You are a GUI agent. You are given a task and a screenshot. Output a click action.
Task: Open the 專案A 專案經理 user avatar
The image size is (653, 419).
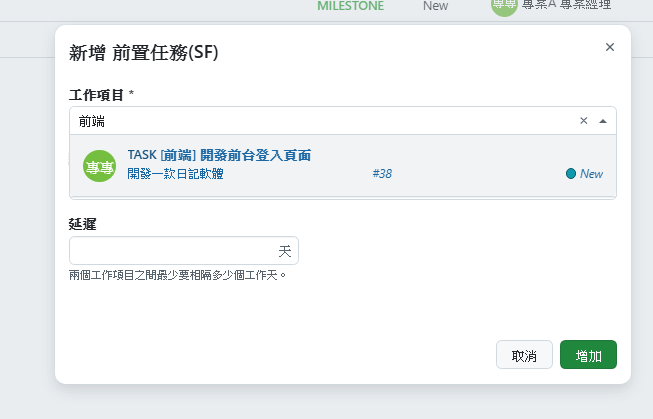pyautogui.click(x=504, y=5)
